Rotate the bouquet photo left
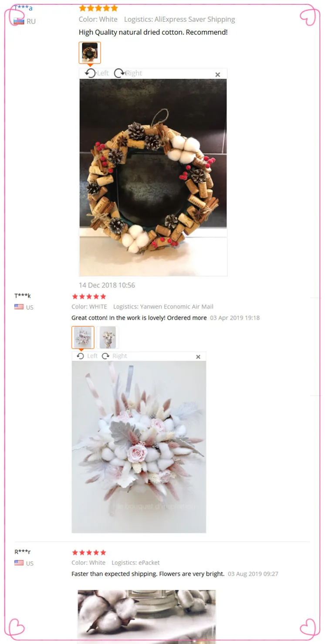 (x=87, y=356)
